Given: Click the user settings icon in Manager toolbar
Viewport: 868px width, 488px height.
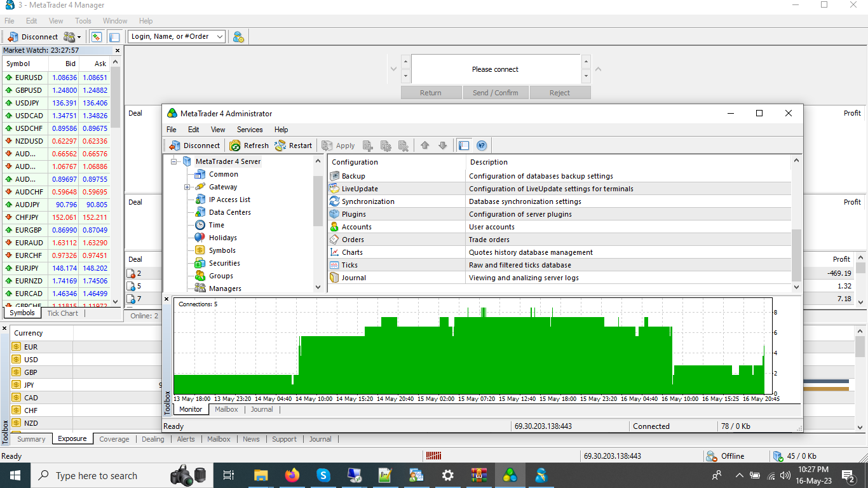Looking at the screenshot, I should tap(238, 37).
